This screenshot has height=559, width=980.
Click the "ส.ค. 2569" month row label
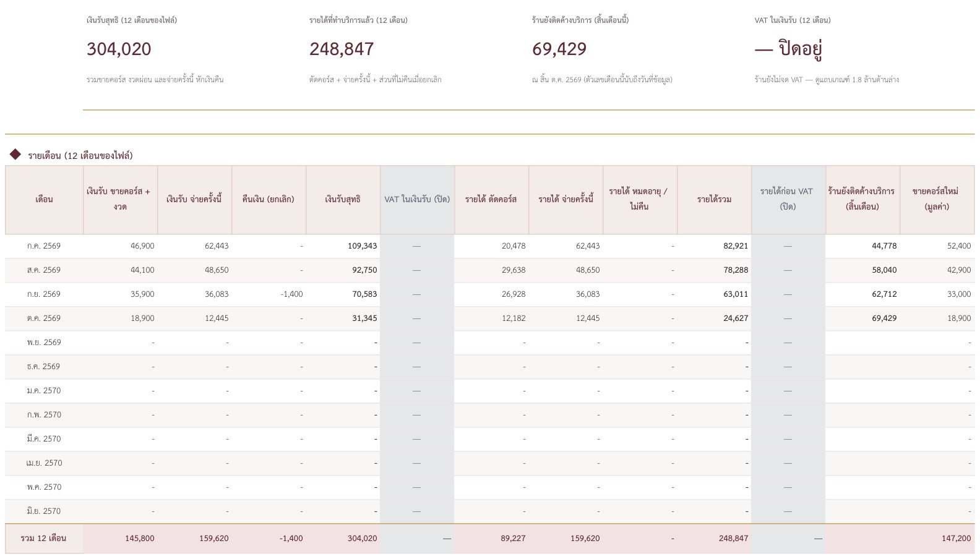pos(44,270)
